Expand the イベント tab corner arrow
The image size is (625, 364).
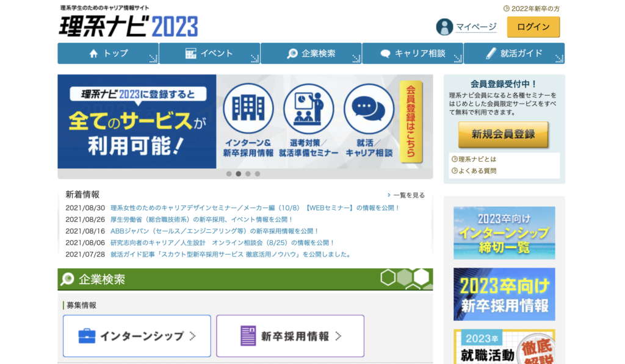255,59
